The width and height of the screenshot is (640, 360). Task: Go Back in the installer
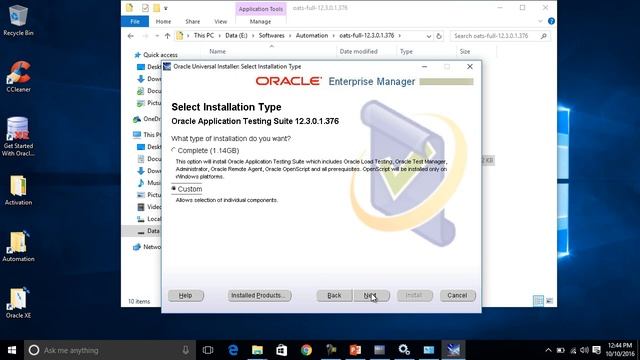pyautogui.click(x=334, y=296)
